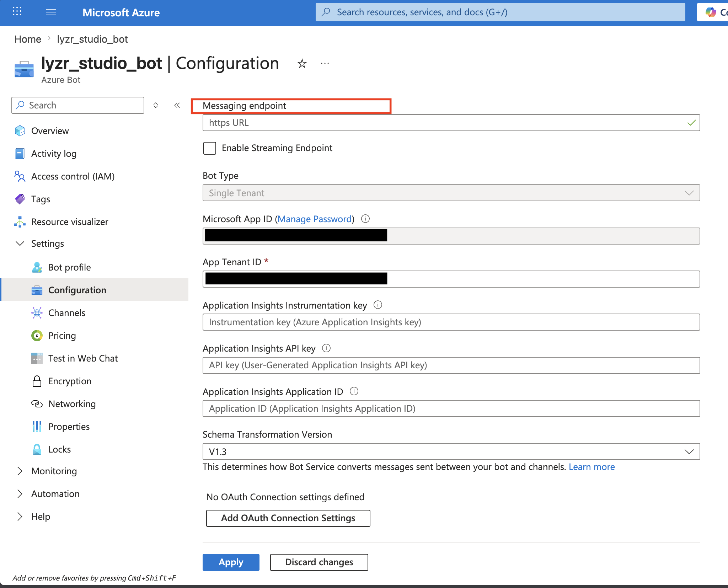The height and width of the screenshot is (588, 728).
Task: Click the Application Insights API key info icon
Action: coord(326,348)
